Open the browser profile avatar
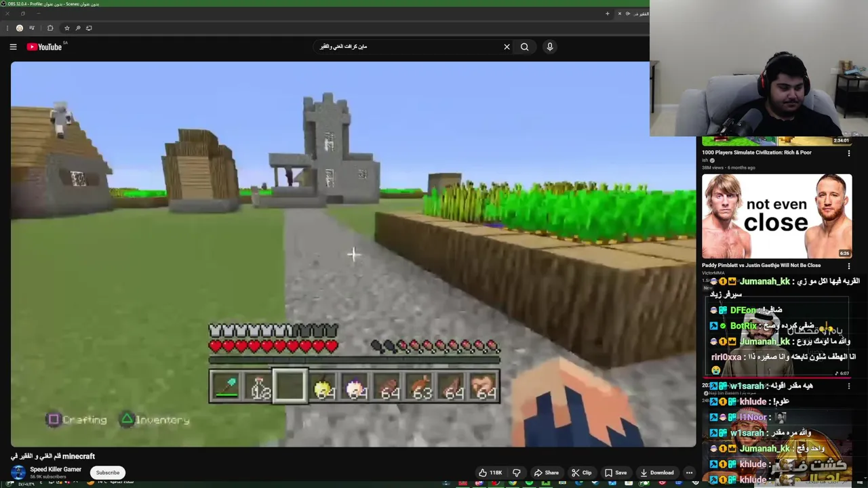 tap(20, 28)
